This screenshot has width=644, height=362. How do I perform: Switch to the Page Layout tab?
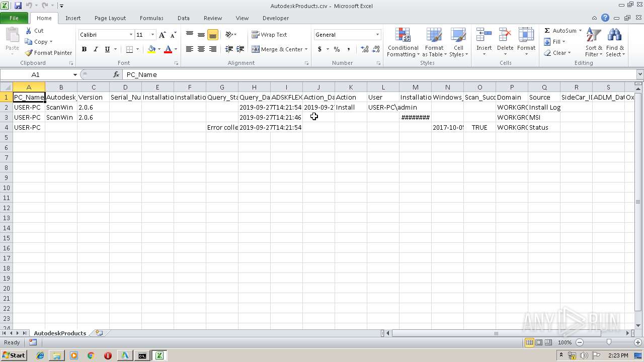click(x=110, y=18)
